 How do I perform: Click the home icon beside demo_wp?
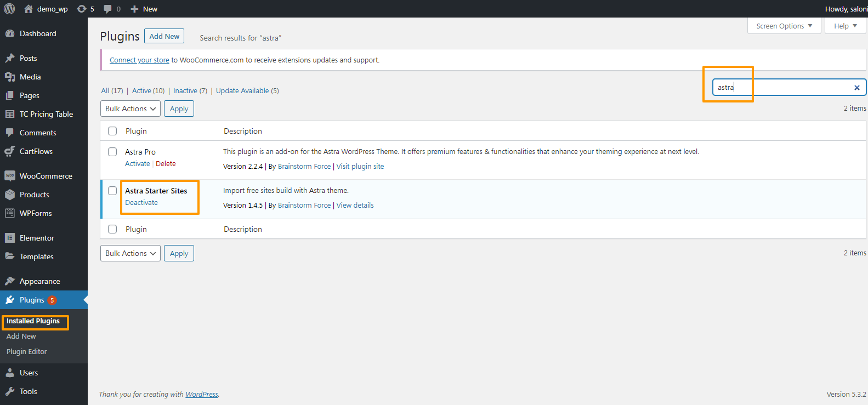click(x=29, y=9)
